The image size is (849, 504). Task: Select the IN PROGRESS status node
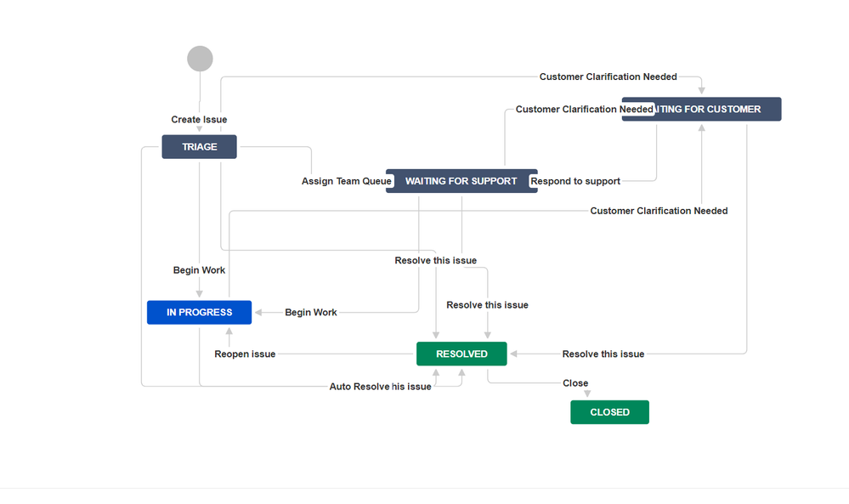click(x=199, y=312)
